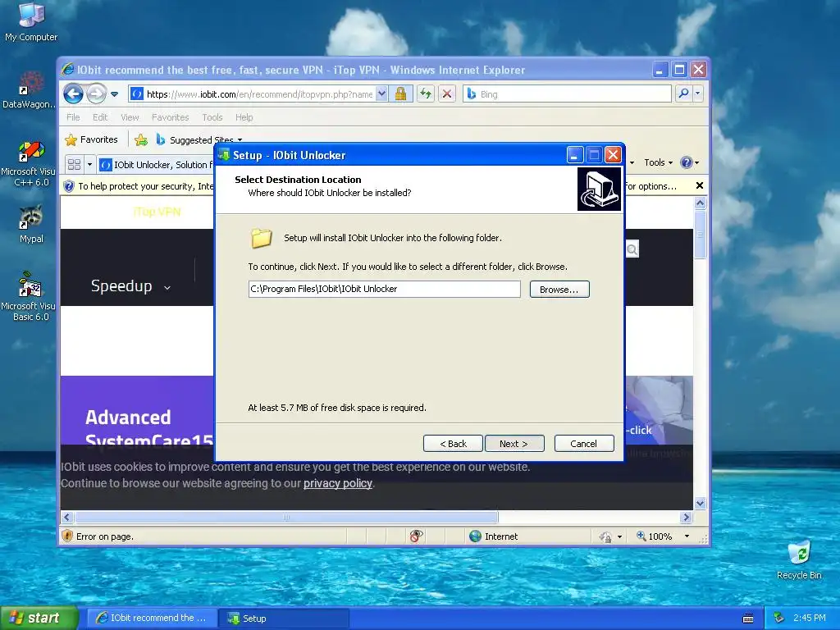Viewport: 840px width, 630px height.
Task: Open the Help menu in Internet Explorer
Action: point(244,117)
